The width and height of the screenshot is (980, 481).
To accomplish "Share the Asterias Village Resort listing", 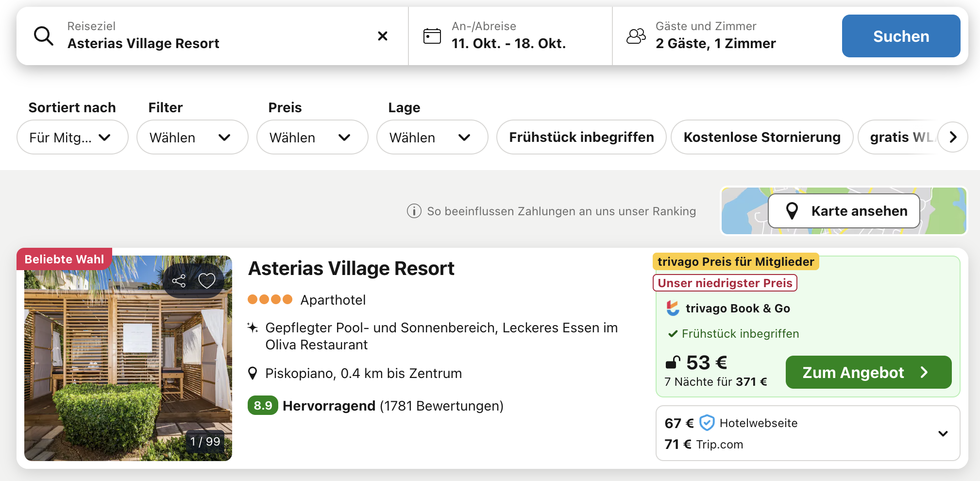I will click(x=179, y=281).
